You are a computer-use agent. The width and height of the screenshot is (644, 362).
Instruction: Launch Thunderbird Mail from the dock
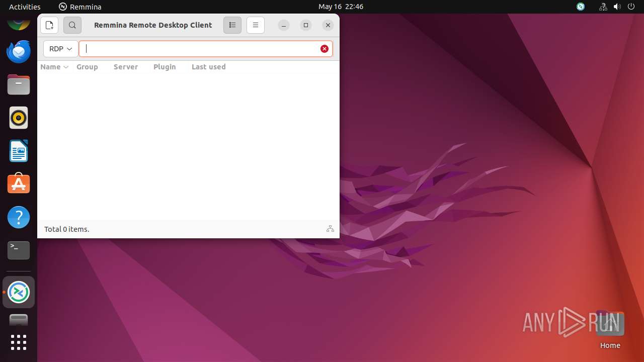click(x=19, y=51)
